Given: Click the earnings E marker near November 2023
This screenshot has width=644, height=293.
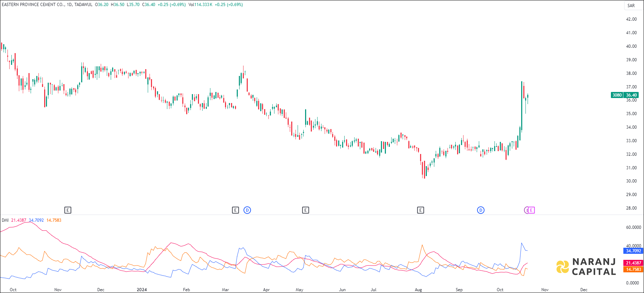Looking at the screenshot, I should point(68,210).
